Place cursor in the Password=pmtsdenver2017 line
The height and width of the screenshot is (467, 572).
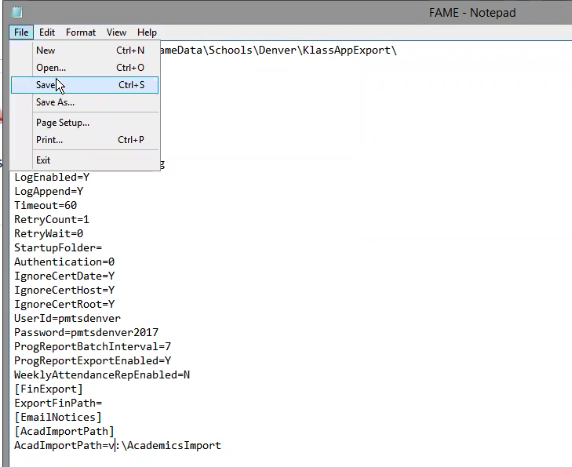click(86, 332)
